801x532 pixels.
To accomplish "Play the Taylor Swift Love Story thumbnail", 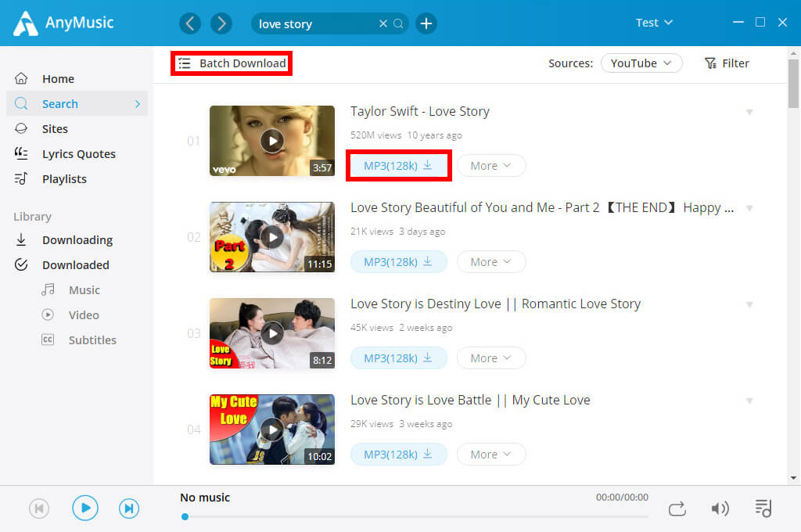I will click(x=272, y=141).
